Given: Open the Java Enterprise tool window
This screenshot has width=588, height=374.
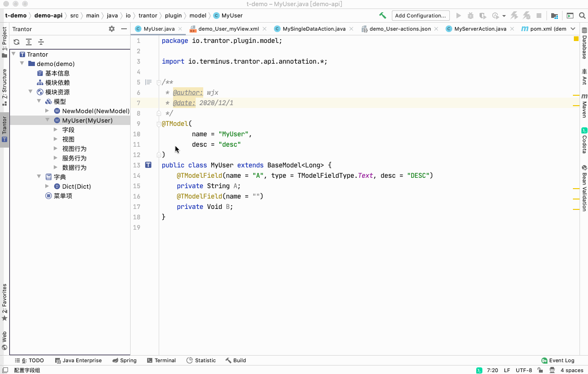Looking at the screenshot, I should (x=78, y=360).
